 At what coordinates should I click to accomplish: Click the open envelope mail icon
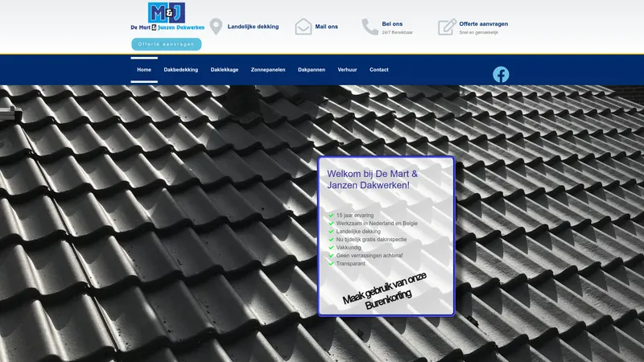[x=303, y=27]
